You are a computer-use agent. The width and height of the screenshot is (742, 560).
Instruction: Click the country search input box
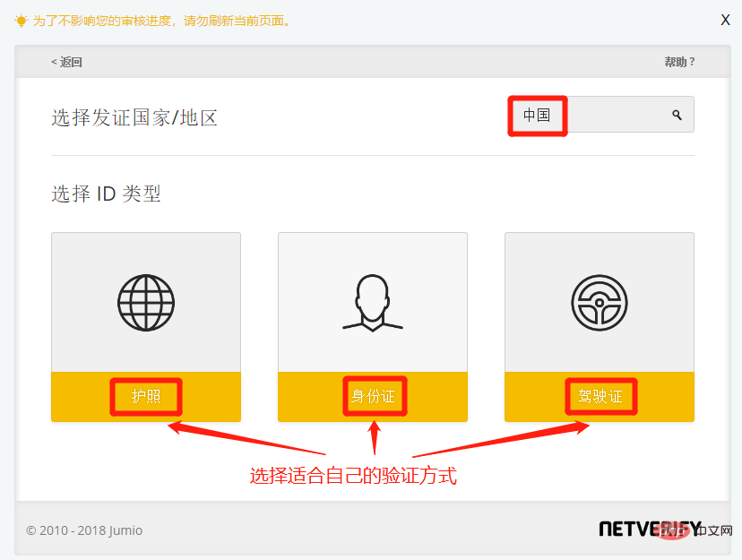coord(600,114)
